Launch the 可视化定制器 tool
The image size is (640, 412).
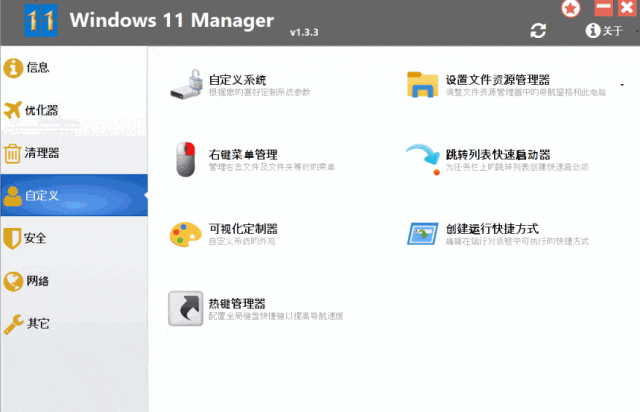pos(243,229)
